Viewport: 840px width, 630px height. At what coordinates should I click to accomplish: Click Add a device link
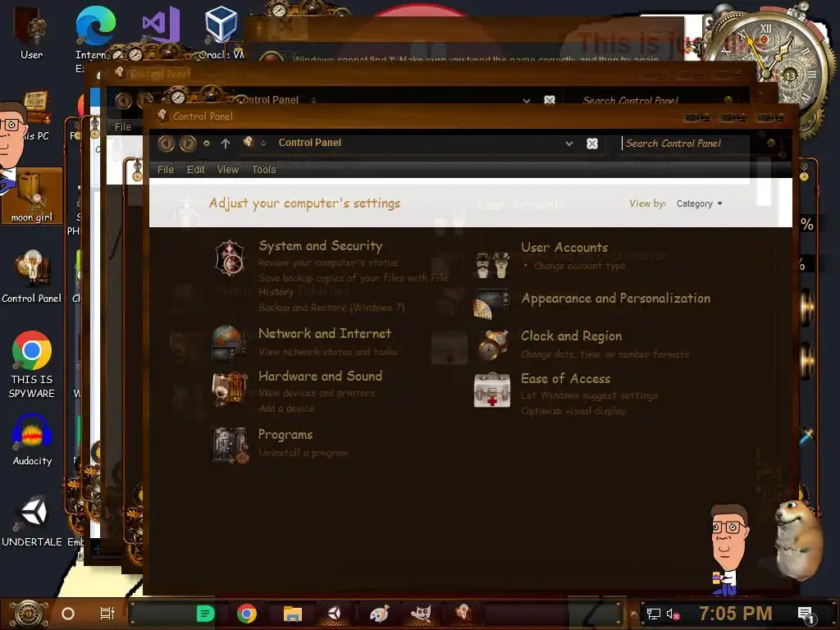point(286,409)
